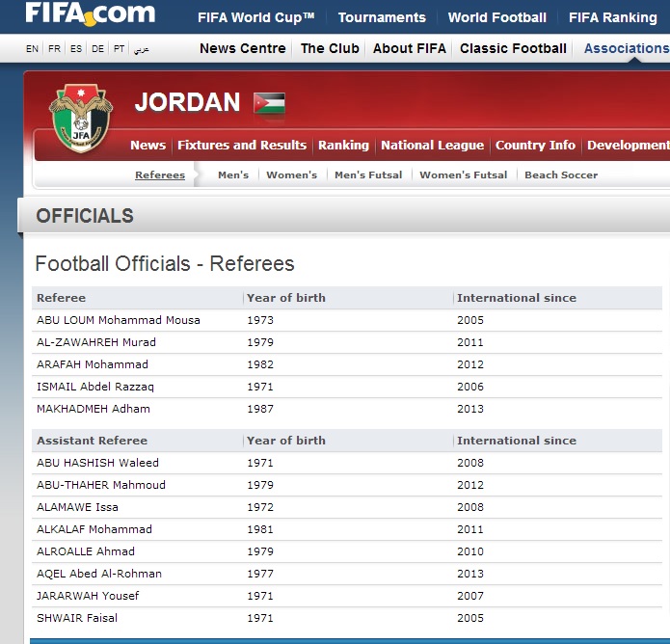
Task: Switch to the National League tab
Action: 432,146
